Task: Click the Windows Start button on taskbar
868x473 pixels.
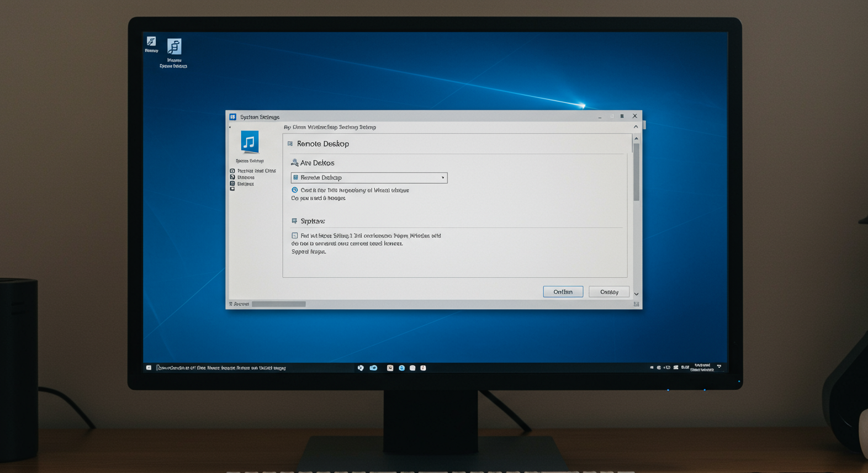Action: (149, 368)
